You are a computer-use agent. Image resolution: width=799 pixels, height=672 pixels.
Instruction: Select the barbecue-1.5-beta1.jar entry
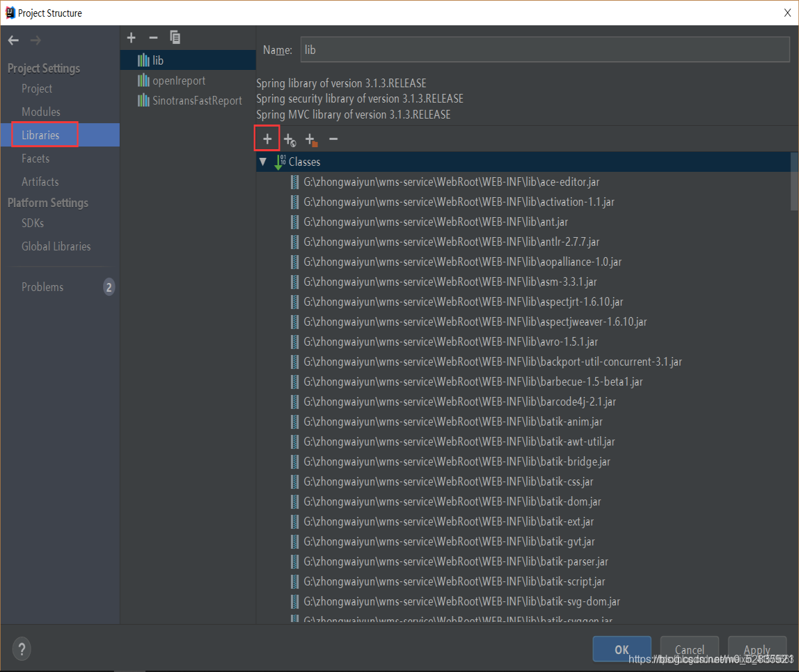[473, 382]
